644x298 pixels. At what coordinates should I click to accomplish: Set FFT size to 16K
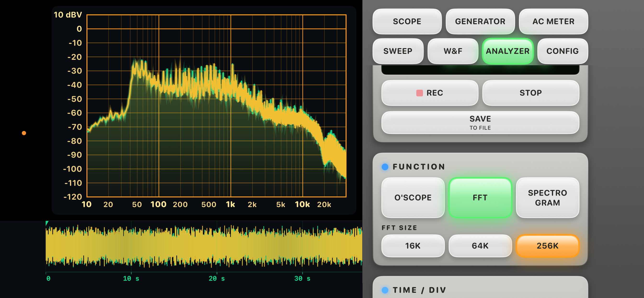coord(413,246)
